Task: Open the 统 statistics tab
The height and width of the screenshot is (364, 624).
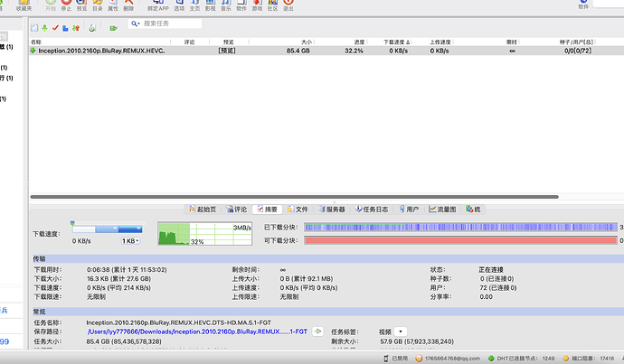Action: tap(473, 210)
